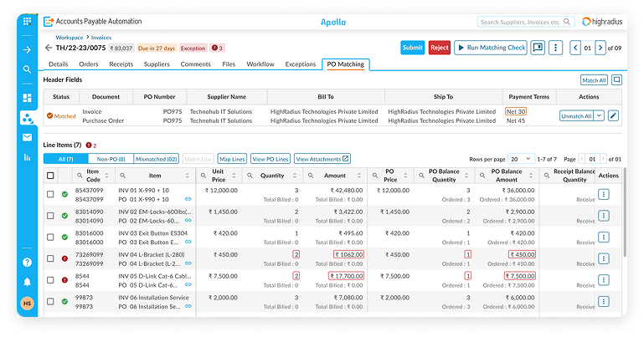644x337 pixels.
Task: Toggle the select-all checkbox in table header
Action: tap(51, 176)
